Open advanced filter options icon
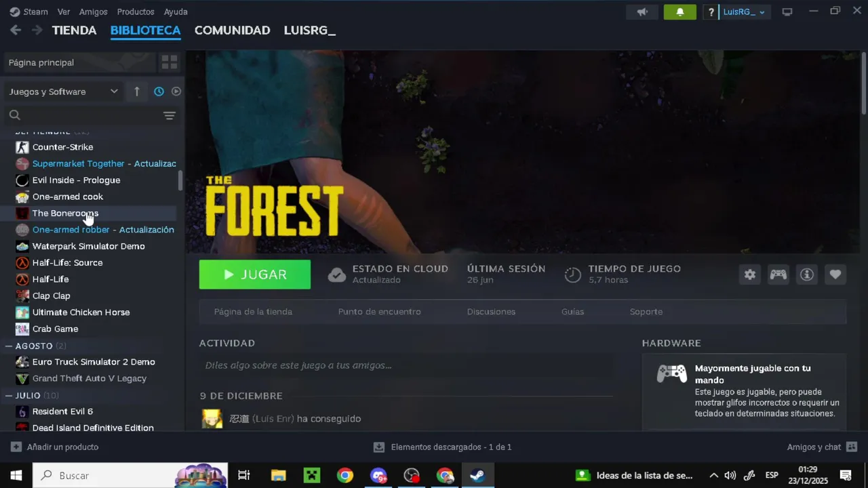Screen dimensions: 868x488 [170, 116]
